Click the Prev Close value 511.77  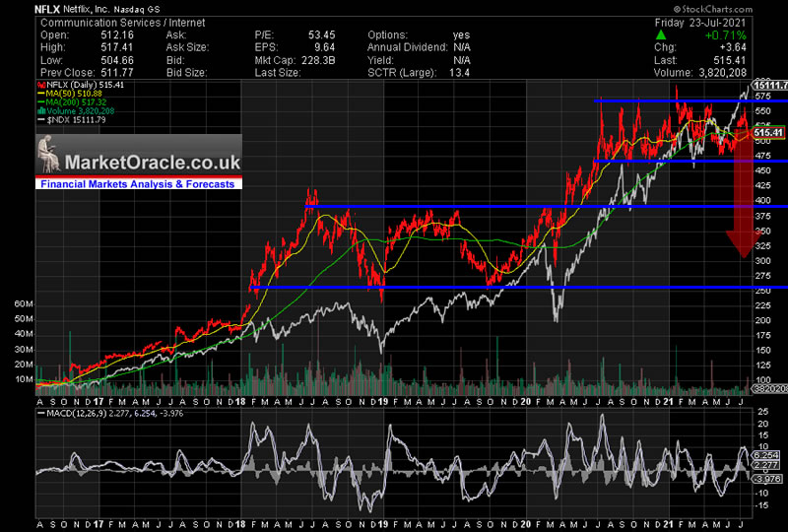coord(117,72)
